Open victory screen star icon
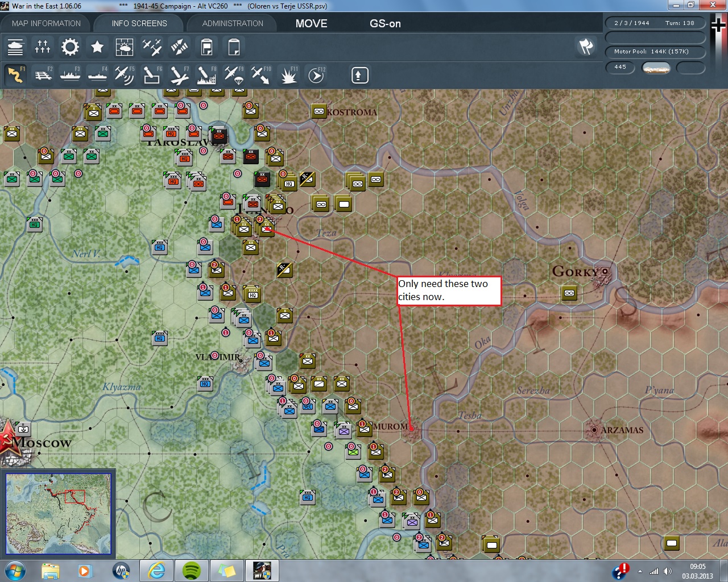The height and width of the screenshot is (582, 728). click(97, 47)
